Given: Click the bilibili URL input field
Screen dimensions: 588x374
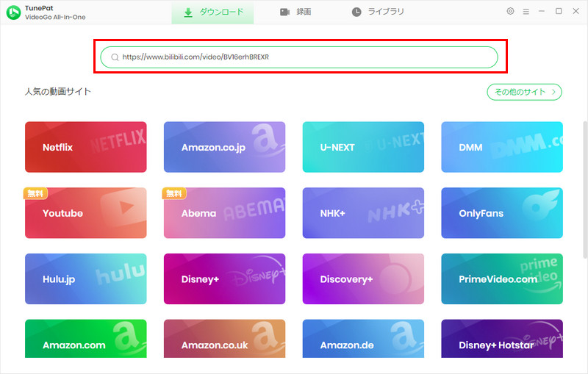Looking at the screenshot, I should coord(299,57).
